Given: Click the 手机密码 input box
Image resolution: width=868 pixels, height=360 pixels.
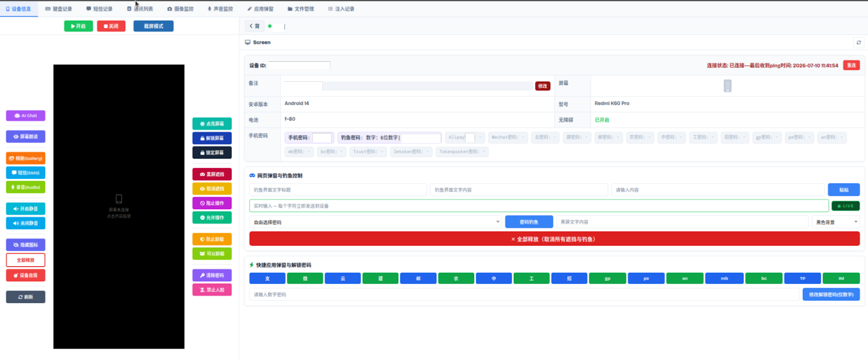Looking at the screenshot, I should pyautogui.click(x=322, y=138).
